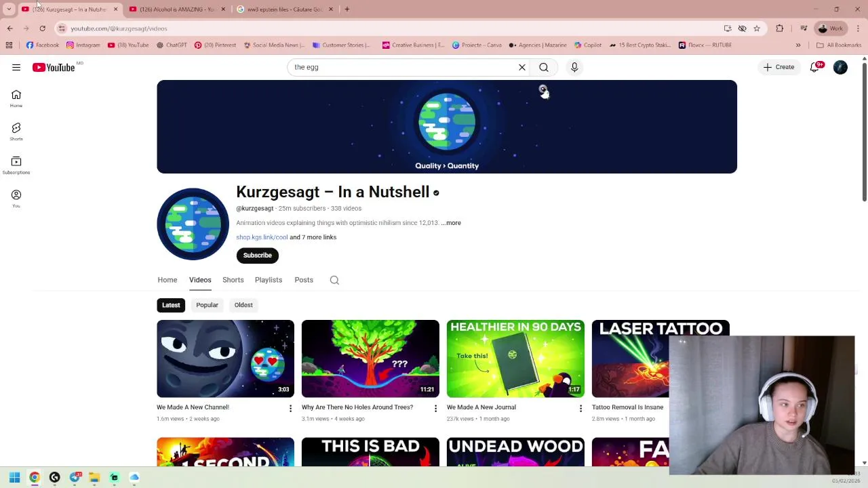
Task: Show 'and 7 more links'
Action: click(313, 237)
